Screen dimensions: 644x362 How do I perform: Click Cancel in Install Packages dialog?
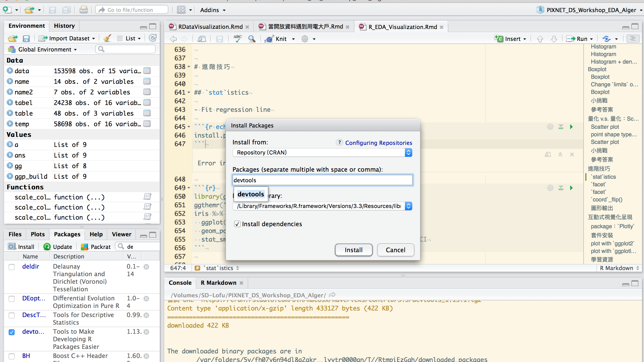(396, 250)
